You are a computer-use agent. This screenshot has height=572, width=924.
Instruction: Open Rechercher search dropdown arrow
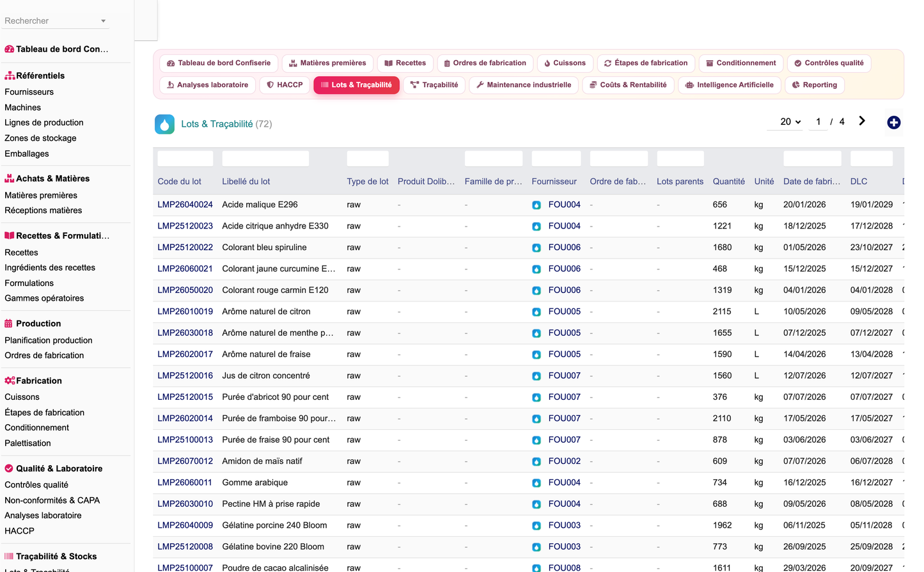pyautogui.click(x=103, y=21)
